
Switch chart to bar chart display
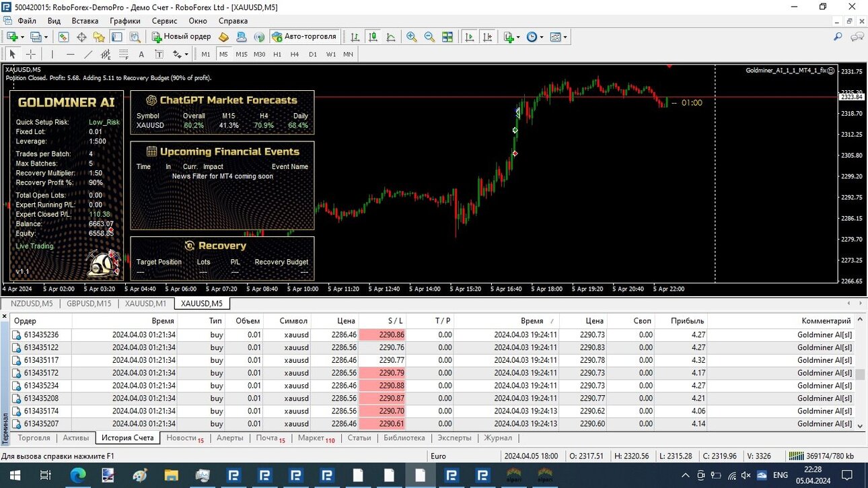[355, 37]
